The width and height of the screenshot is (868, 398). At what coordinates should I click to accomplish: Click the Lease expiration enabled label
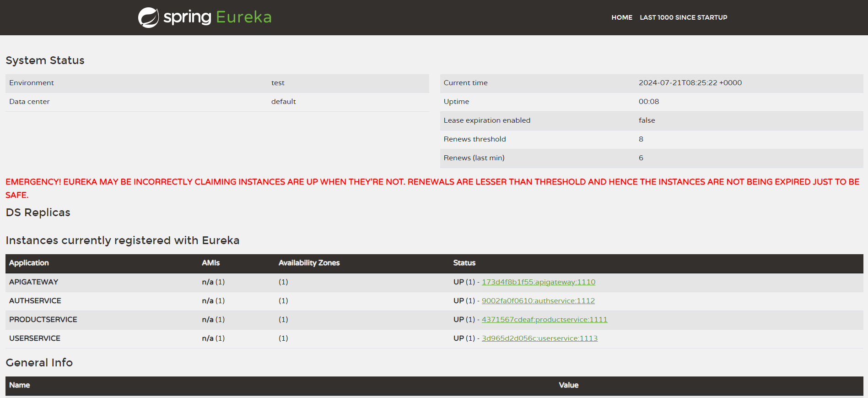pyautogui.click(x=487, y=120)
